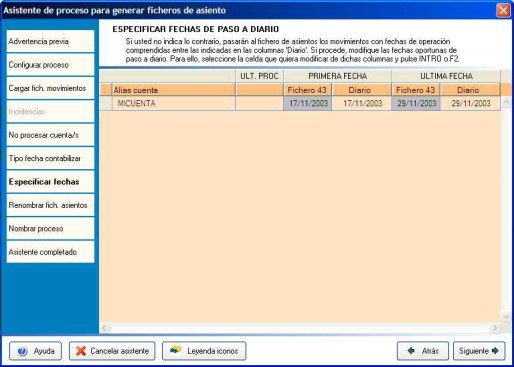
Task: Select ultima fecha Diario cell 29/11/2003
Action: coord(470,103)
